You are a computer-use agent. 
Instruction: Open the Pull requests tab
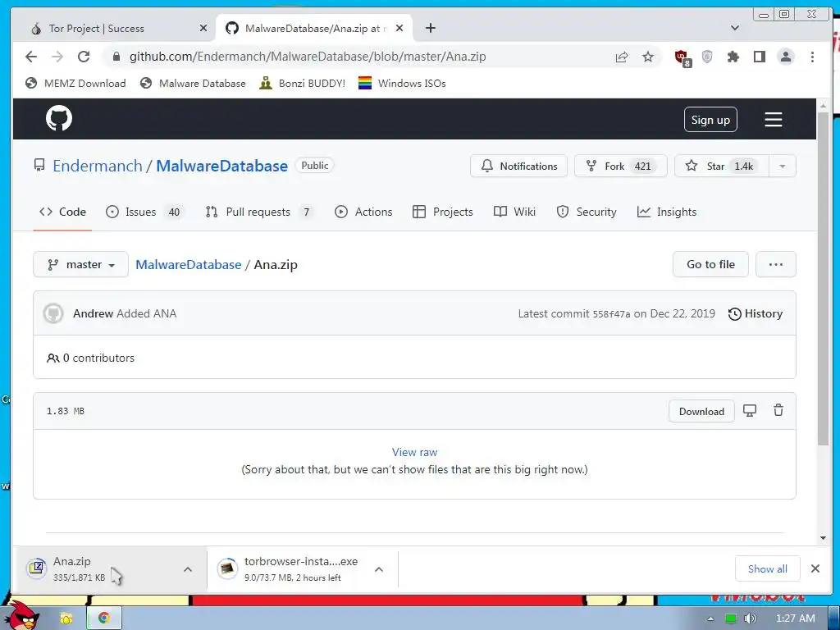pyautogui.click(x=259, y=212)
